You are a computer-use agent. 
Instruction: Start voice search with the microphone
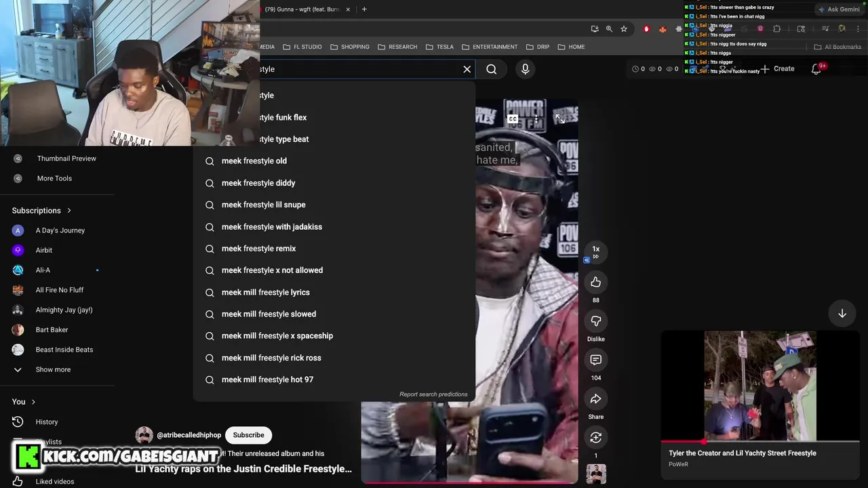[525, 69]
